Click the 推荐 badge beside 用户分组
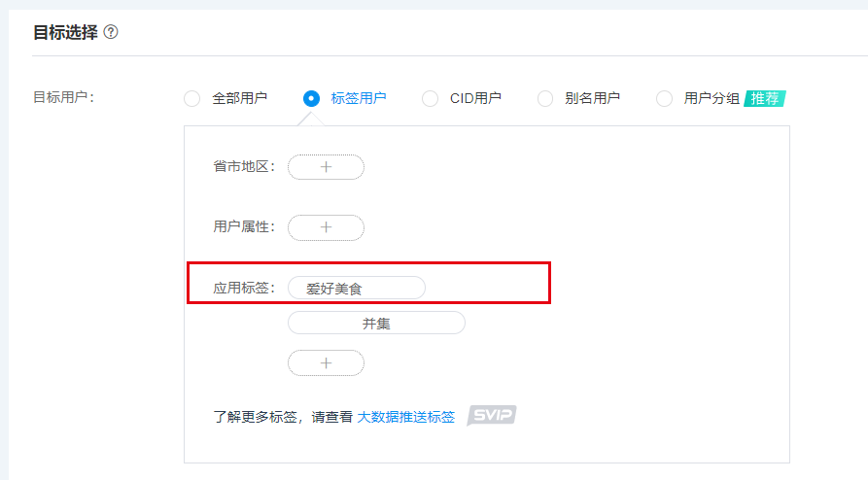 [x=765, y=98]
